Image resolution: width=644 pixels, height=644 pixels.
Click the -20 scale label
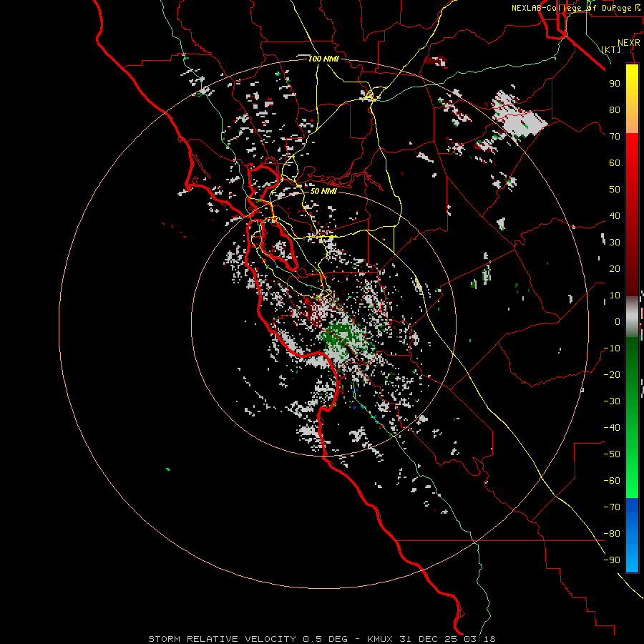click(612, 374)
